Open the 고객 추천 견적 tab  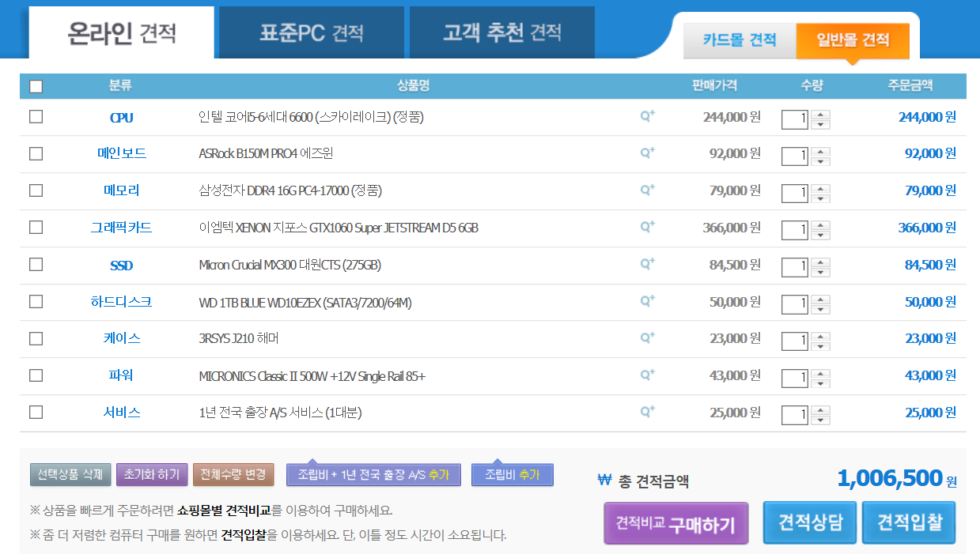tap(501, 33)
